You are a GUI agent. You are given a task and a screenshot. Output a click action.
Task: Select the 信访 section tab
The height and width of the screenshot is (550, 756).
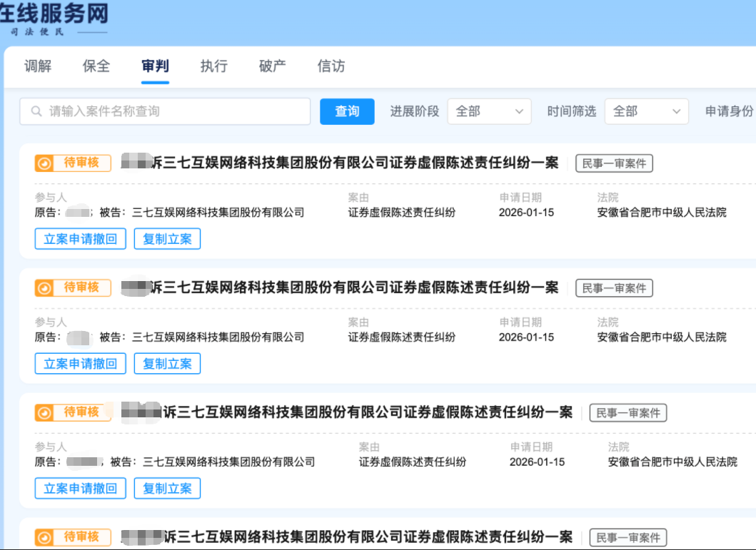click(330, 66)
